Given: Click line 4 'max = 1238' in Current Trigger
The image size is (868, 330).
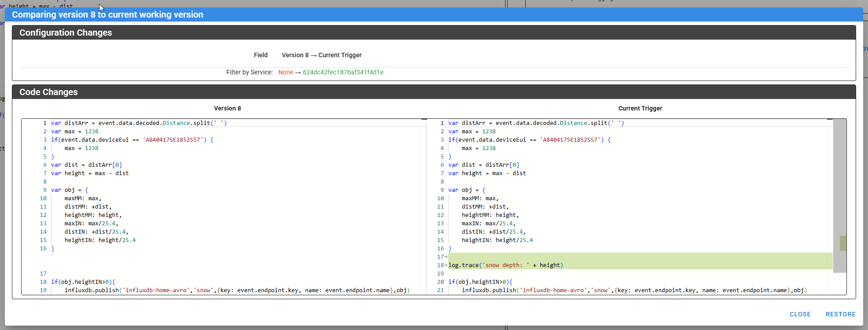Looking at the screenshot, I should pyautogui.click(x=479, y=148).
